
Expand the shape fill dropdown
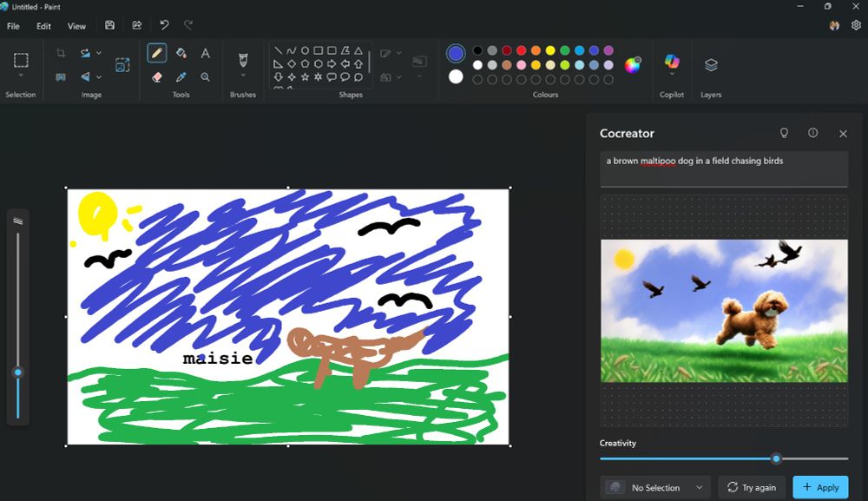pos(399,77)
